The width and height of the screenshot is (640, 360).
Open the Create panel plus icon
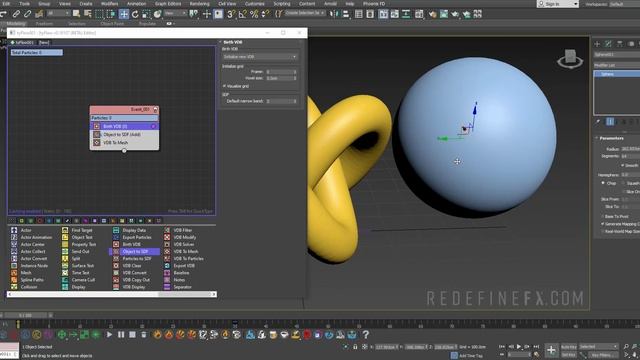(x=597, y=44)
